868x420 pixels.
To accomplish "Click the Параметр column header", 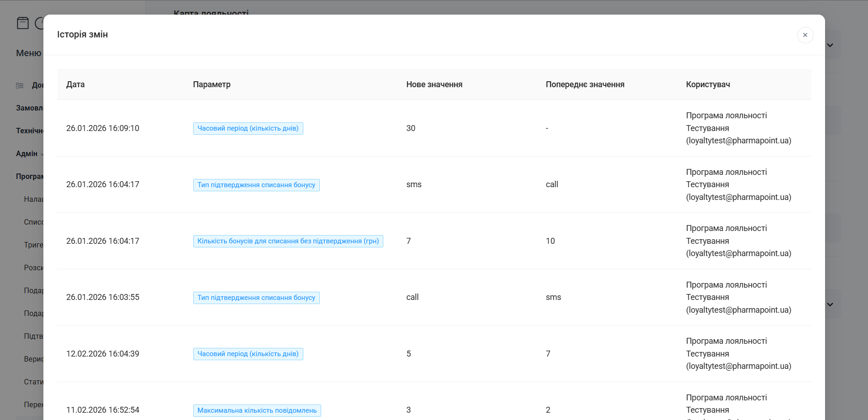I will click(x=212, y=84).
